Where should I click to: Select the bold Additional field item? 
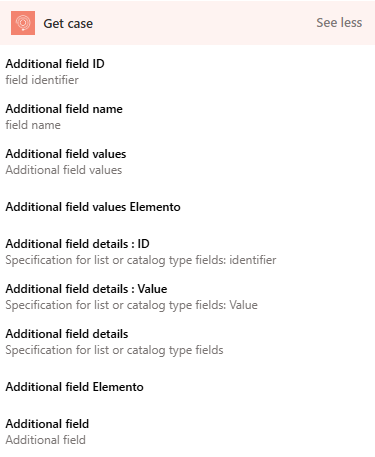(47, 424)
